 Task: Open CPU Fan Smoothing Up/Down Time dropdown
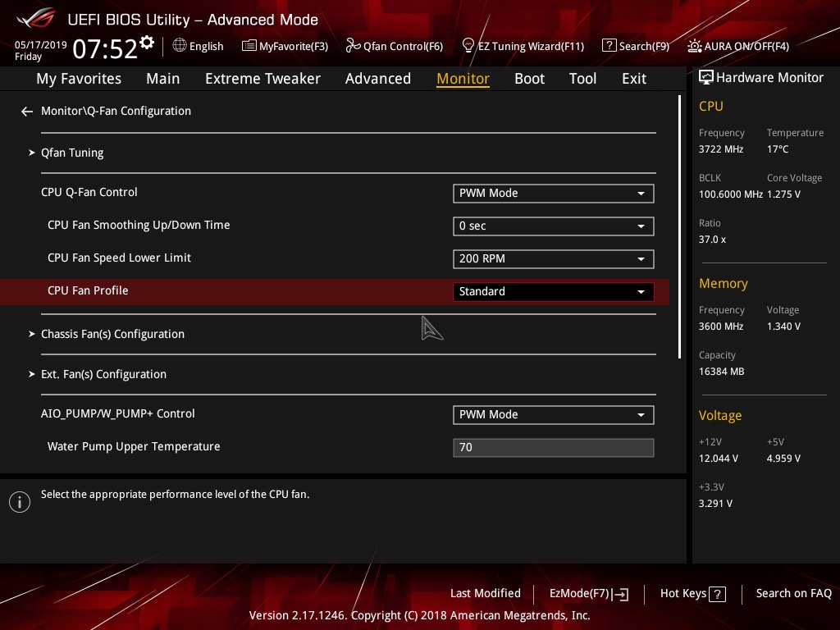pos(554,226)
